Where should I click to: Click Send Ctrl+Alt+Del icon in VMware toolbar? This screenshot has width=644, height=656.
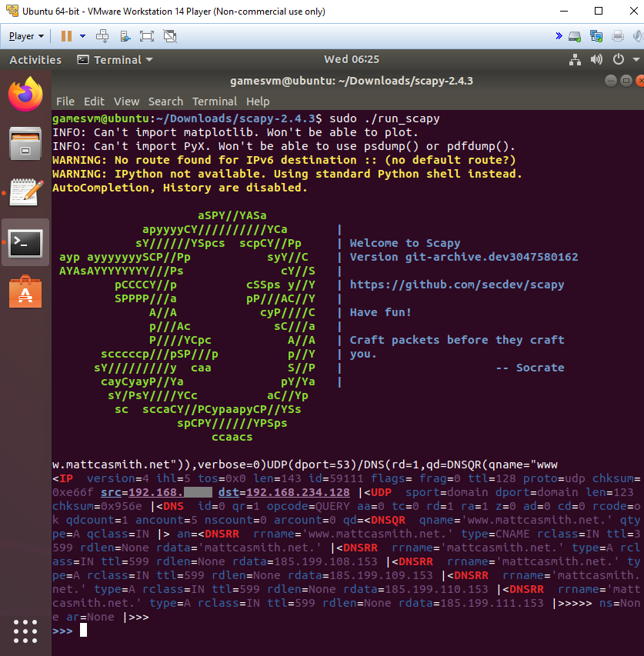(102, 36)
